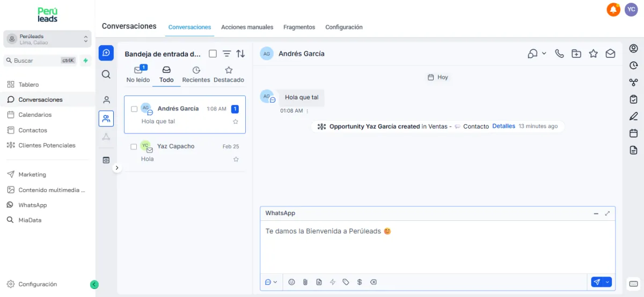
Task: Check the Andrés García conversation checkbox
Action: tap(134, 109)
